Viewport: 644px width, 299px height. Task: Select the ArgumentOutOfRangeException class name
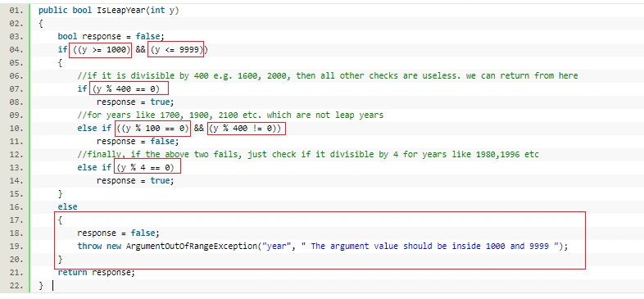pyautogui.click(x=192, y=247)
